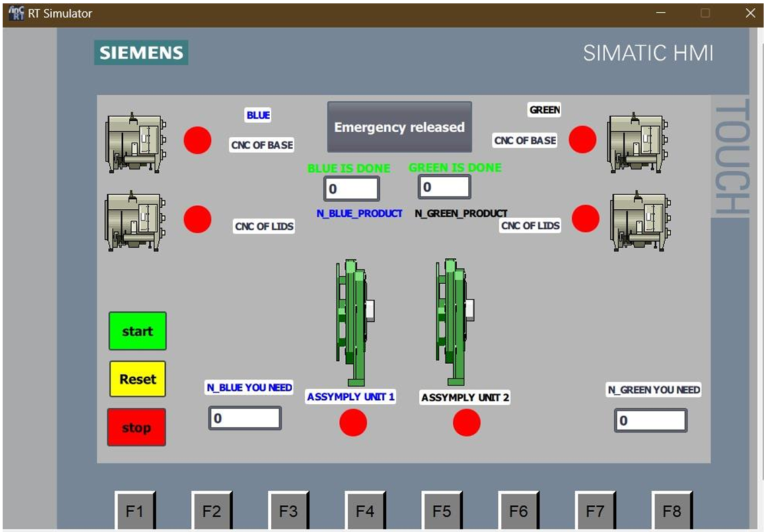Viewport: 765px width, 532px height.
Task: Click the blue side CNC OF BASE label
Action: (262, 145)
